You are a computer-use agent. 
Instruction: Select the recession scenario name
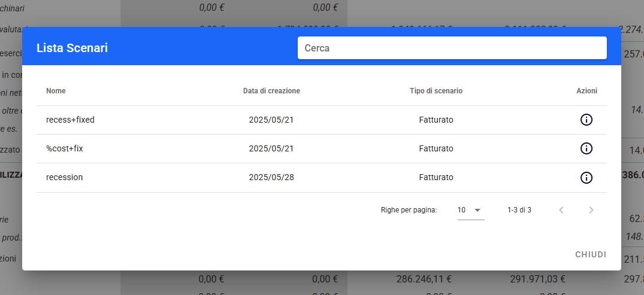[64, 177]
